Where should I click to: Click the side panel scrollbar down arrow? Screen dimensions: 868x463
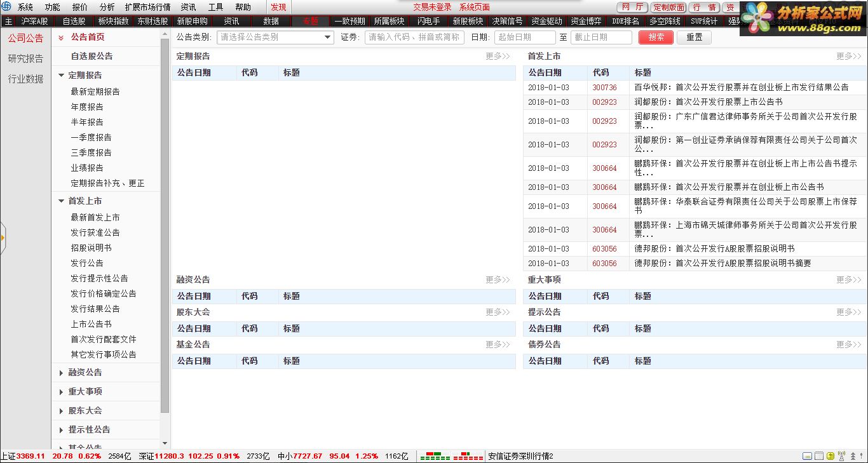165,443
